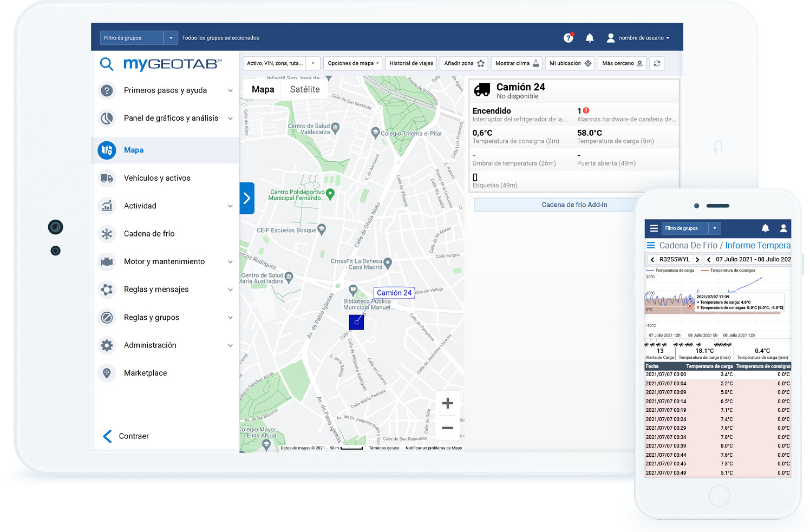Click Contraer to collapse the sidebar
This screenshot has height=532, width=810.
126,436
